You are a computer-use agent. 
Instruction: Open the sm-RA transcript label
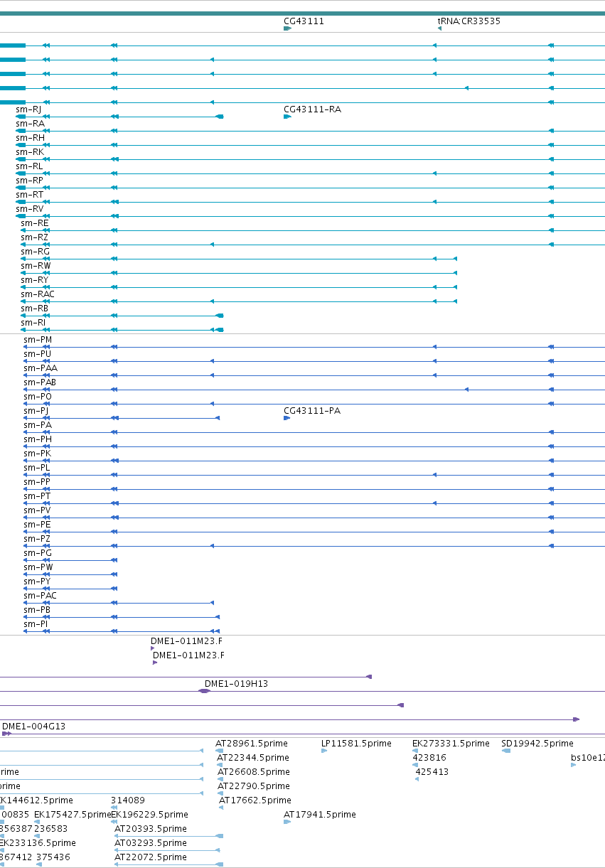coord(30,124)
